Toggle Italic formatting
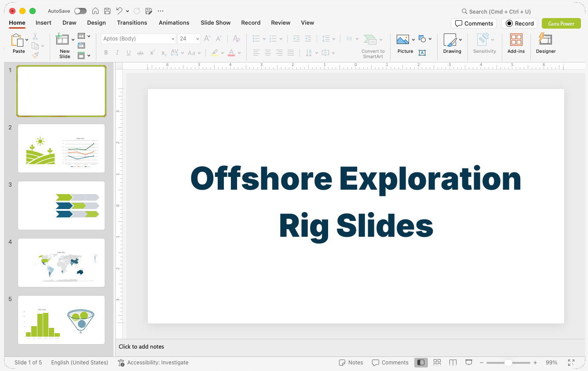Image resolution: width=588 pixels, height=371 pixels. tap(117, 53)
